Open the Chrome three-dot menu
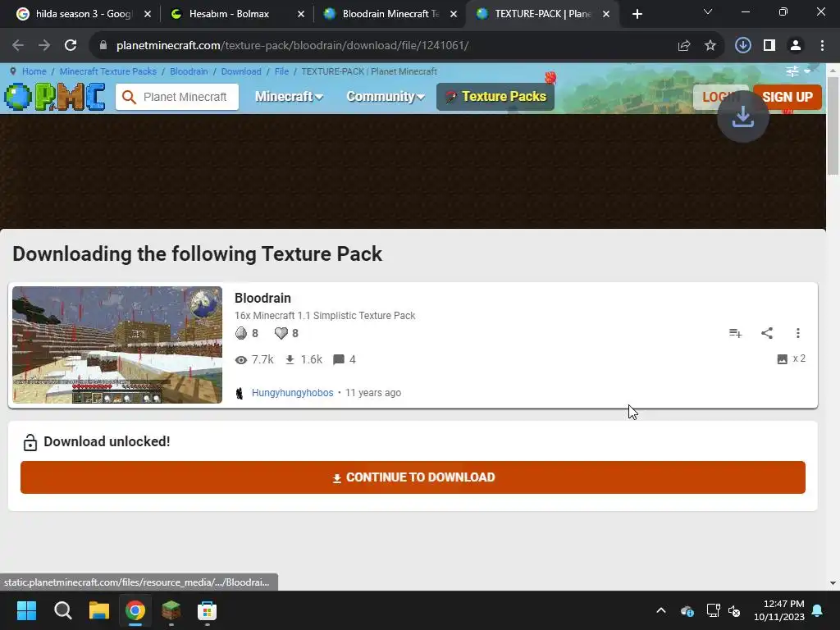 822,46
